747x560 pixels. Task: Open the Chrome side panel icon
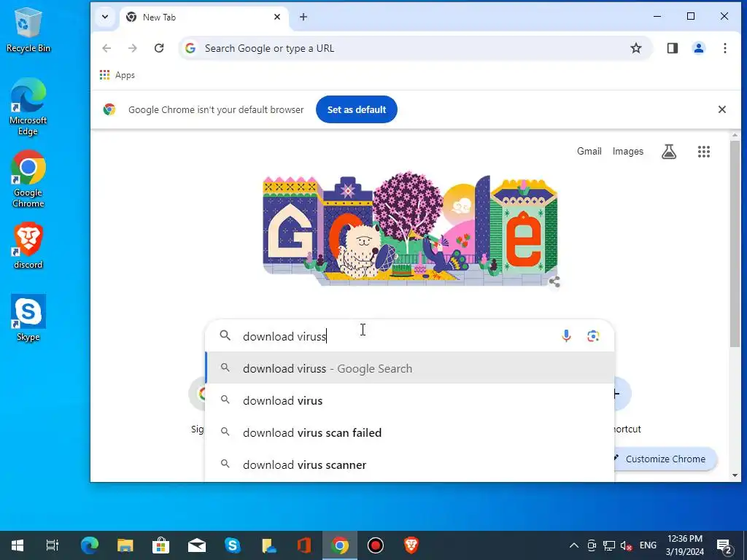[672, 48]
